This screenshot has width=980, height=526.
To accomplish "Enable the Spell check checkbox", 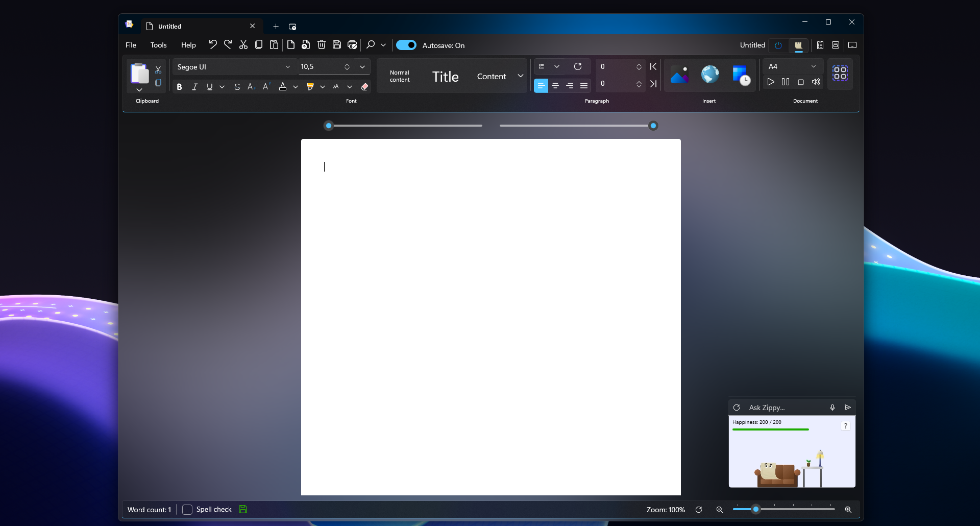I will coord(187,509).
